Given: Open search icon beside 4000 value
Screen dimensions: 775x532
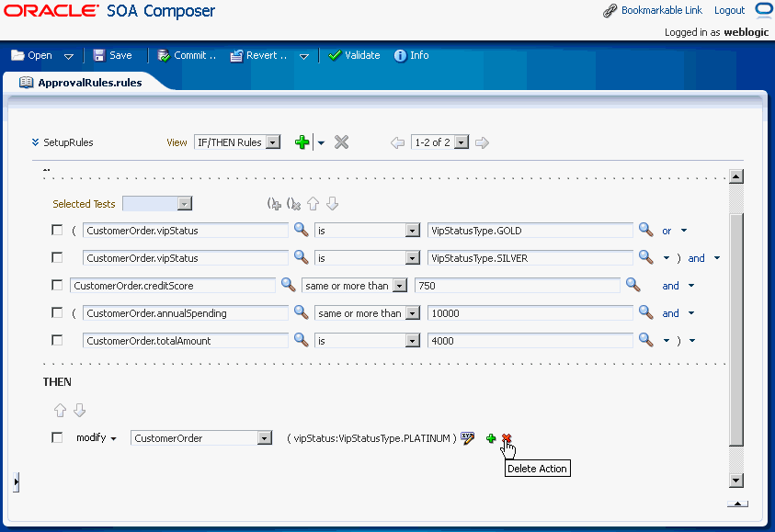Looking at the screenshot, I should [x=646, y=339].
